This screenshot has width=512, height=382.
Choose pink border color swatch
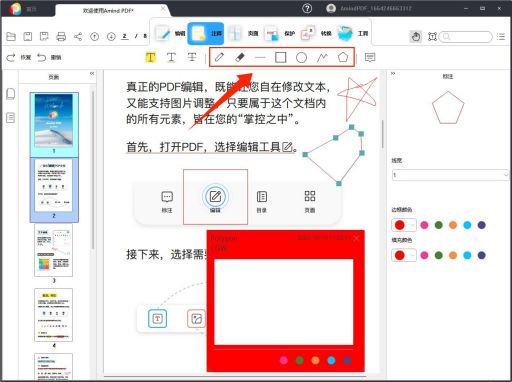[424, 225]
